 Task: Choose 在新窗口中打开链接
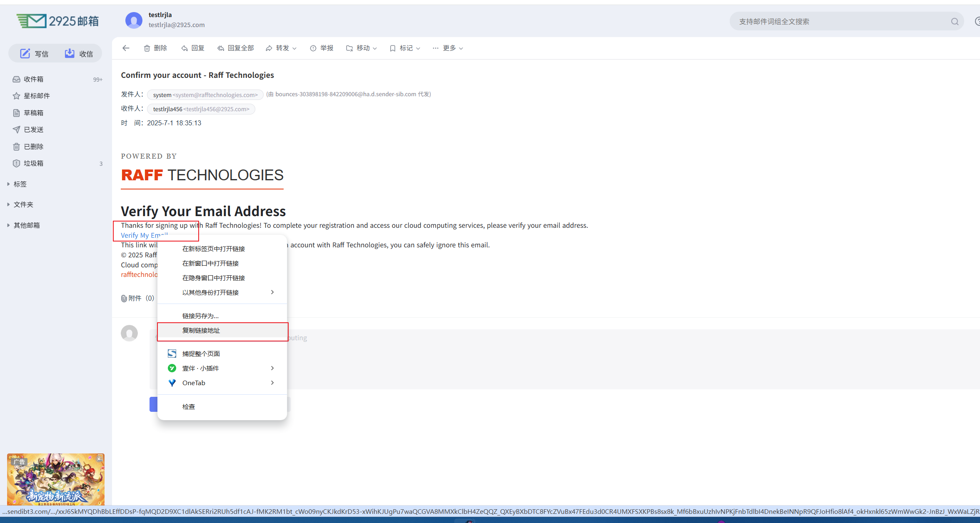[x=222, y=263]
